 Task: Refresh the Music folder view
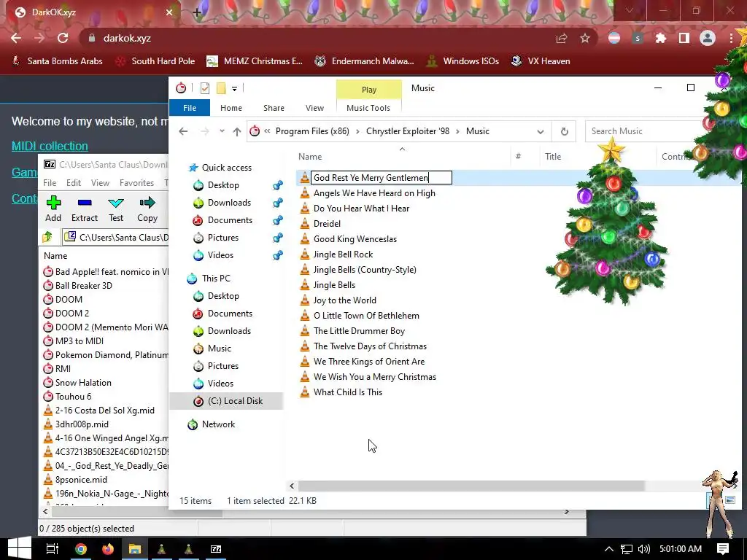564,131
